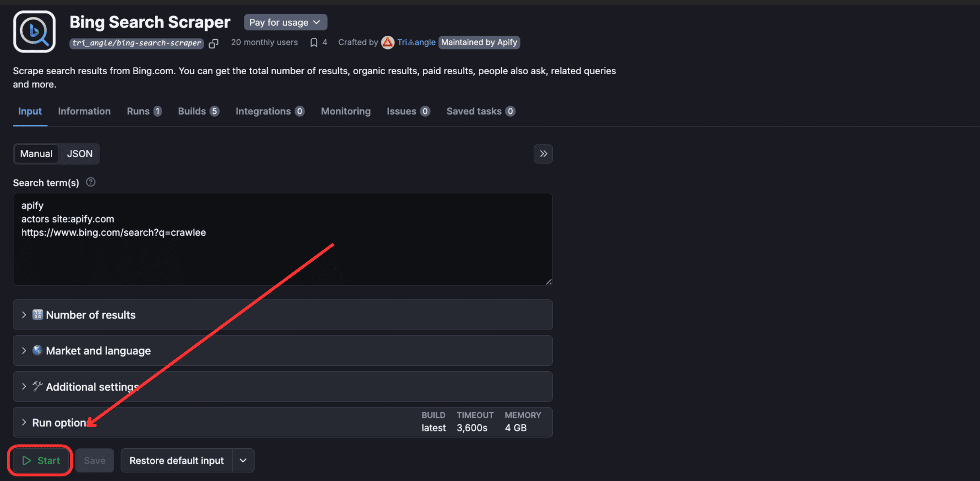Image resolution: width=980 pixels, height=481 pixels.
Task: Expand the Number of results section
Action: coord(90,314)
